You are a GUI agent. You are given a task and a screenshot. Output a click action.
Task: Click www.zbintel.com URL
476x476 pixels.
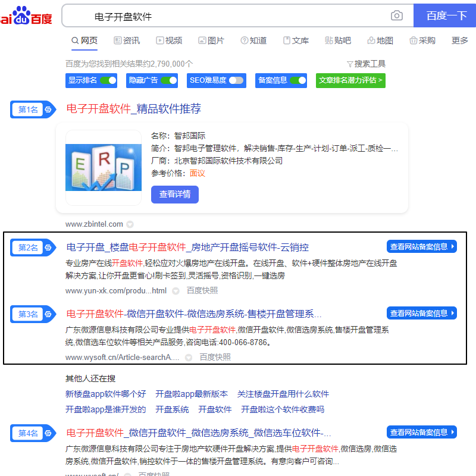point(94,224)
